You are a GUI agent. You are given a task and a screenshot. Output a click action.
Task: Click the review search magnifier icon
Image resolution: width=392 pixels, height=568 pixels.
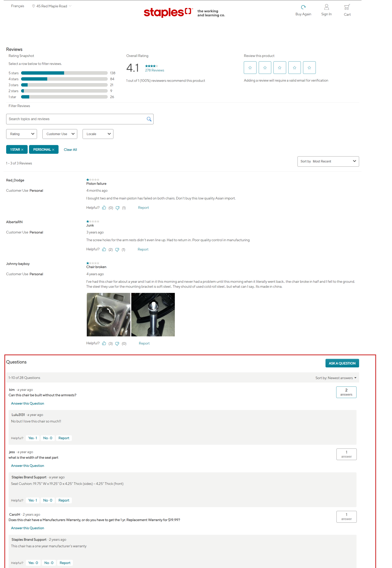click(149, 119)
